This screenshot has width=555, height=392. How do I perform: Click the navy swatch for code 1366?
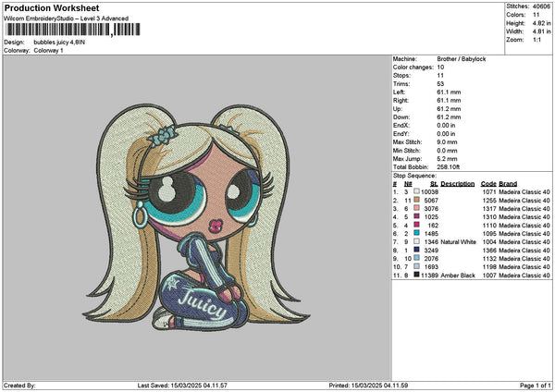point(416,250)
